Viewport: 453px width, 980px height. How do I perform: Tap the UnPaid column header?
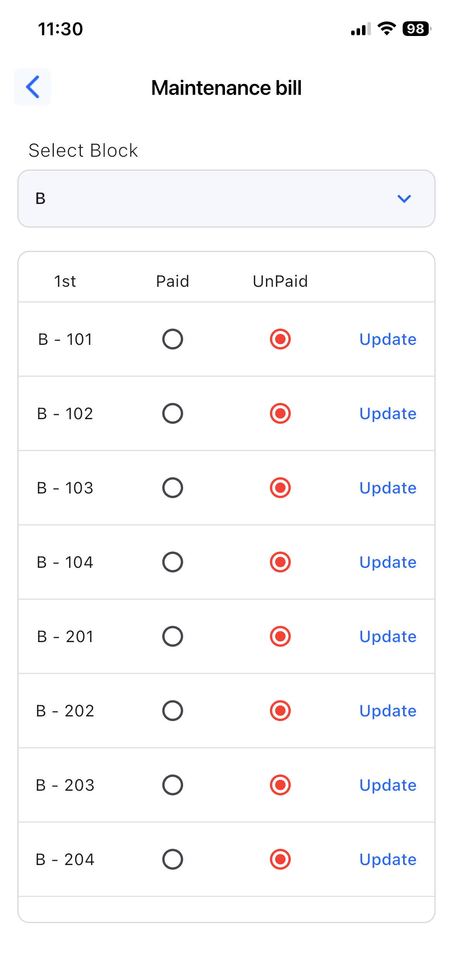280,281
